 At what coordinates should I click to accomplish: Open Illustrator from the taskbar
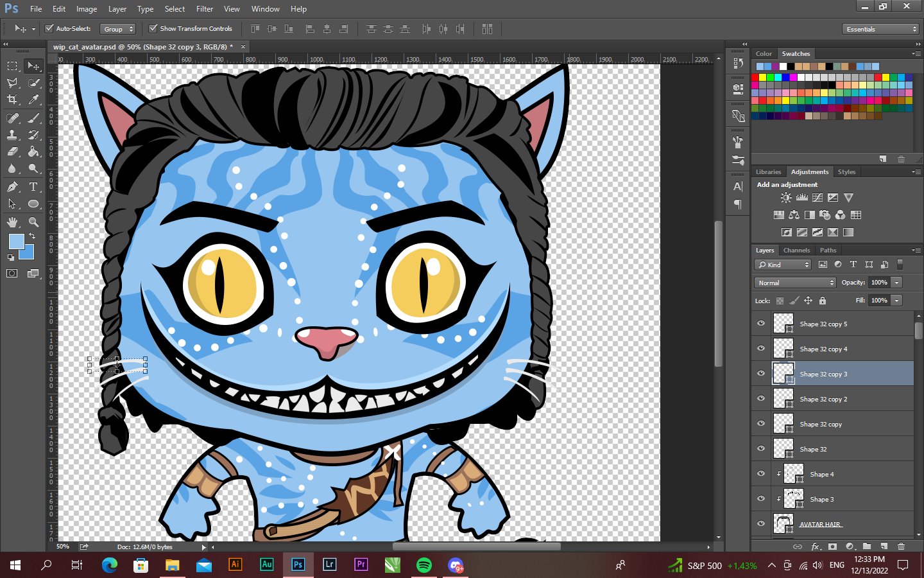tap(235, 565)
